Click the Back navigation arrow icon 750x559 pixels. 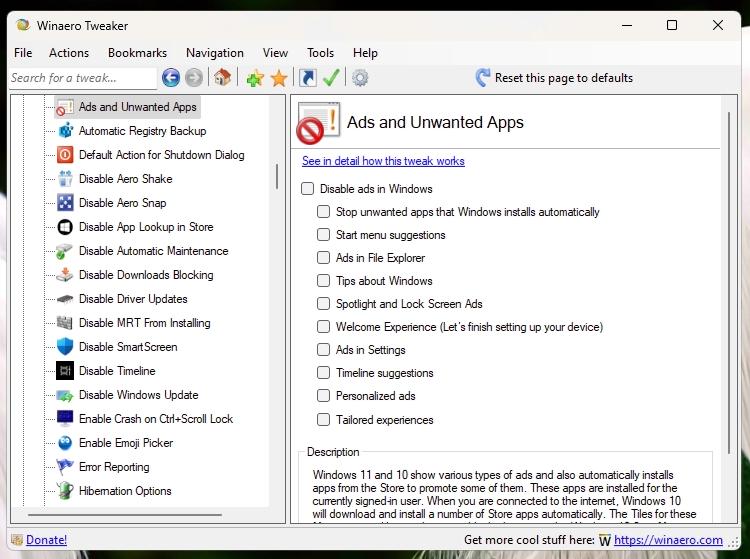point(171,77)
